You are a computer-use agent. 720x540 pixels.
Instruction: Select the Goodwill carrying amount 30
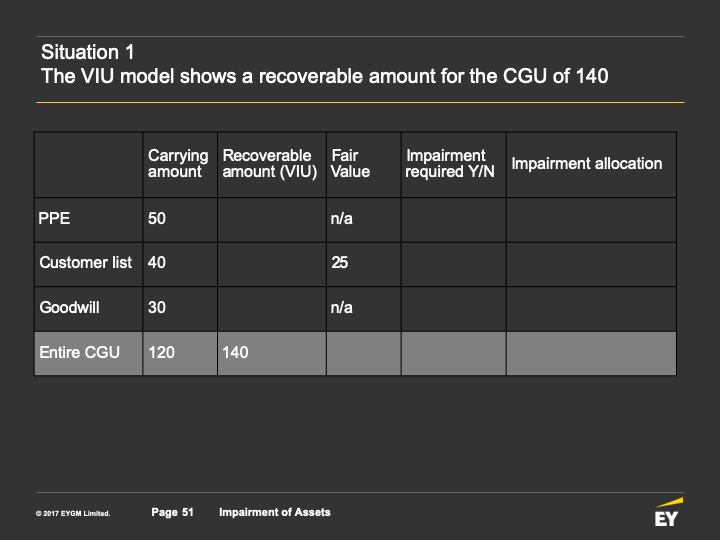(x=157, y=307)
